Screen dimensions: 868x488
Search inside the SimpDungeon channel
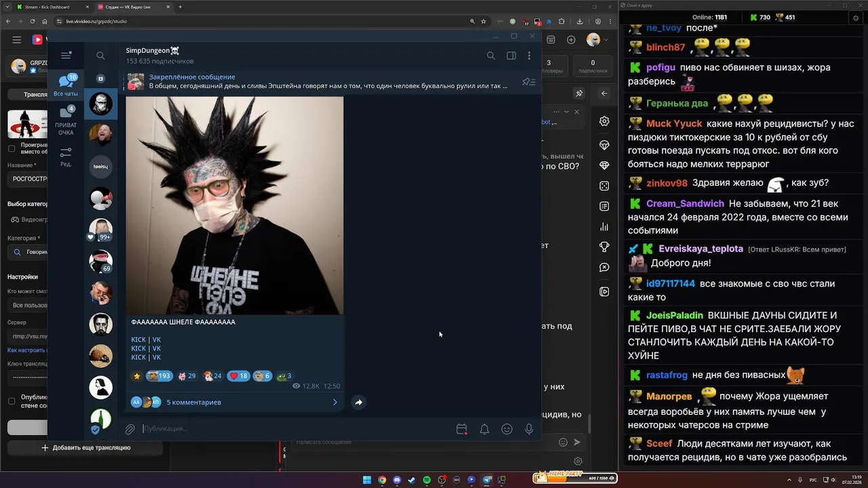pyautogui.click(x=491, y=56)
